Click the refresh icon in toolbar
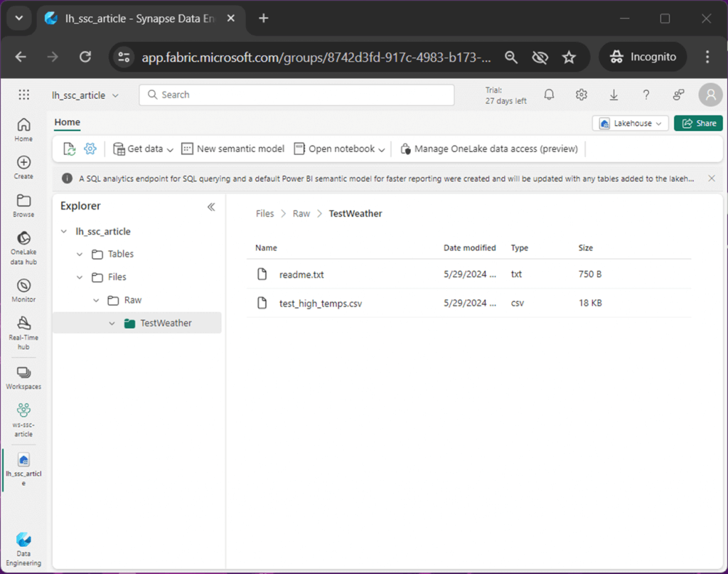Screen dimensions: 728x574 pos(69,149)
